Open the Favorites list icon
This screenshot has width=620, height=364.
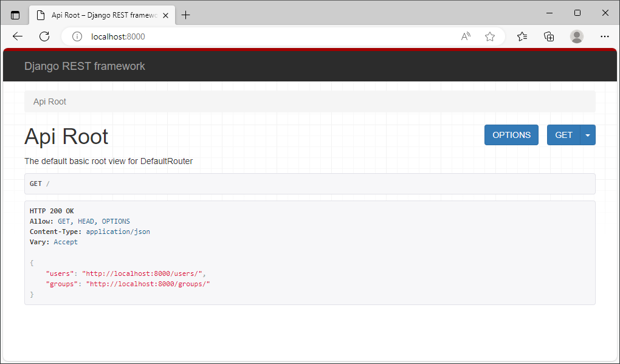click(522, 36)
